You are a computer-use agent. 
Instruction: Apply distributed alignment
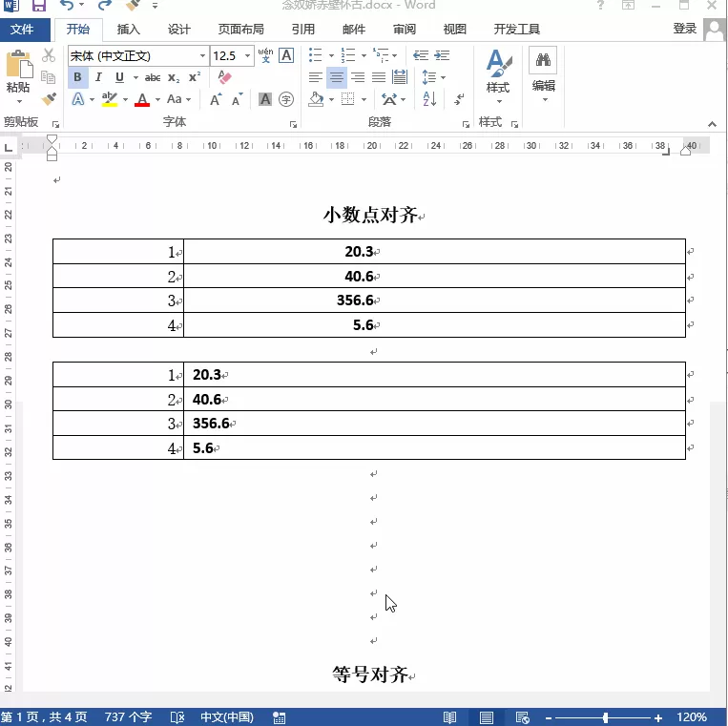[x=399, y=77]
